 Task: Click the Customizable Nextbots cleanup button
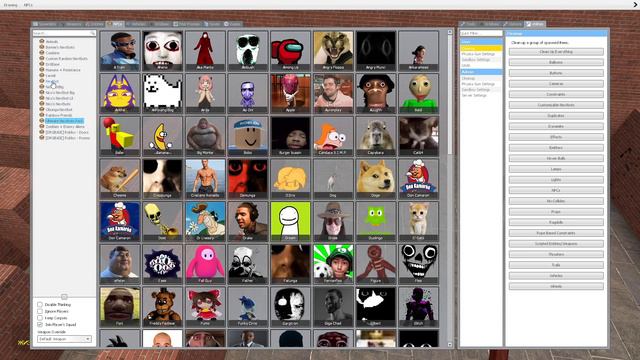click(x=556, y=105)
